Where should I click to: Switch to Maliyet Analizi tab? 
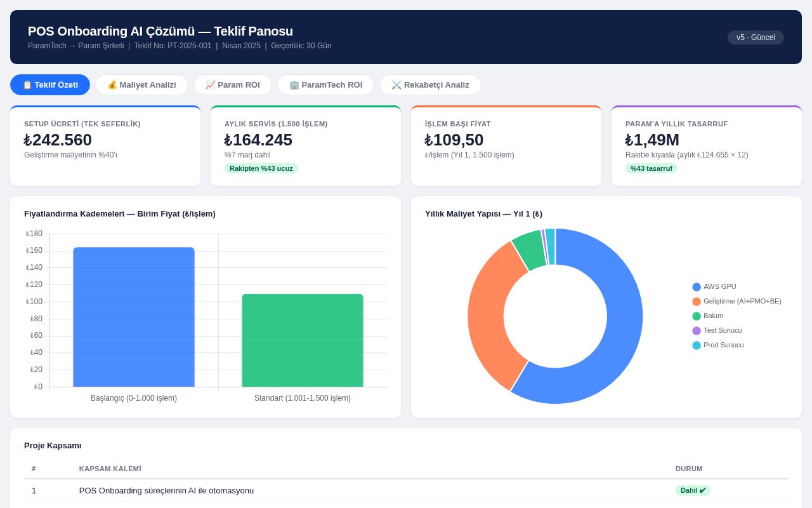point(141,84)
